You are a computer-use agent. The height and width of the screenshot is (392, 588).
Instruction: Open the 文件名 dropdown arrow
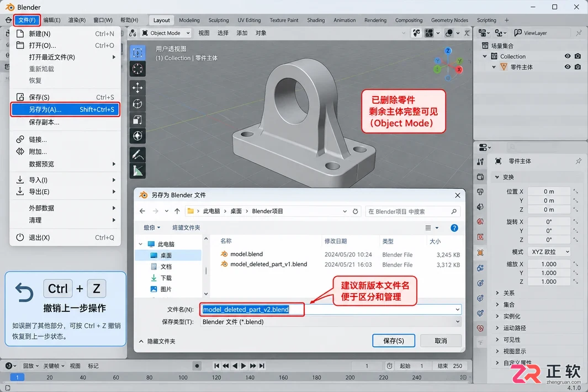point(458,310)
